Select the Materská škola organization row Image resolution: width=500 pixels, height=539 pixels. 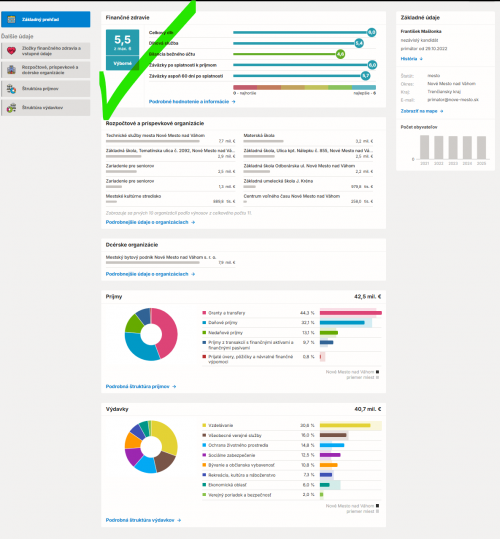(308, 138)
